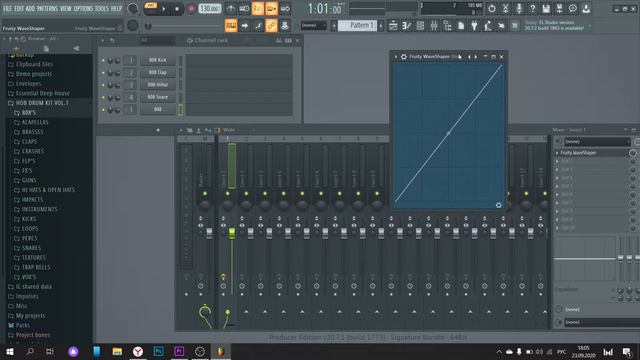Open the Playlist view icon

click(x=393, y=26)
